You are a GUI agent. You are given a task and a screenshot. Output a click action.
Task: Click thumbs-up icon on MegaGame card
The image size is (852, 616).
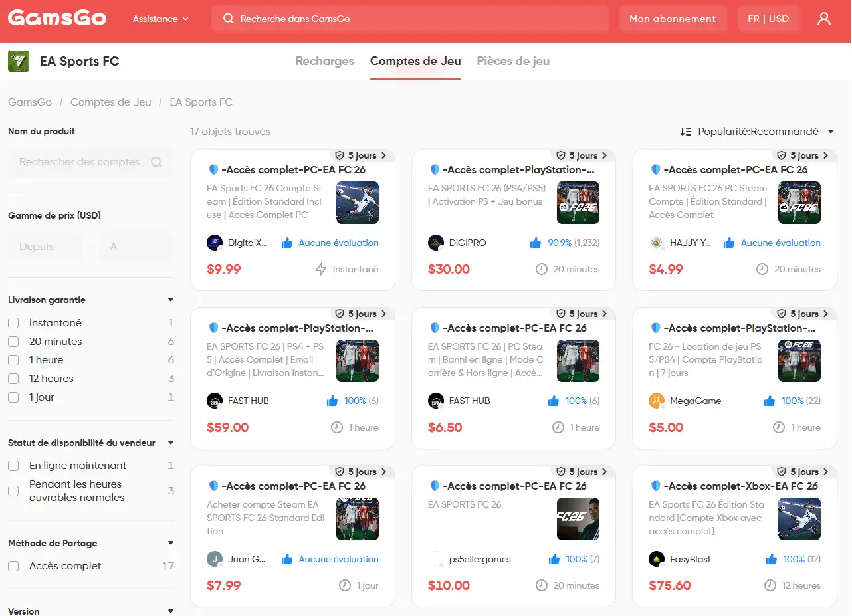(770, 401)
